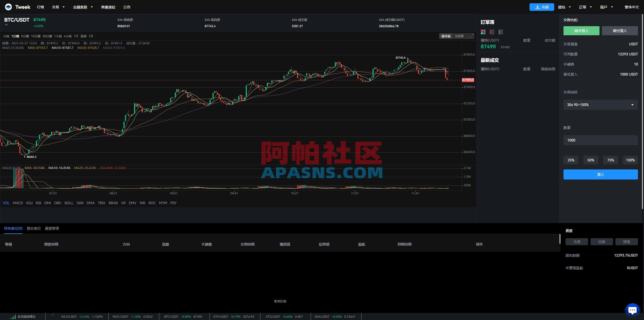The width and height of the screenshot is (644, 320).
Task: Click the 提現 withdraw button in assets panel
Action: (x=627, y=241)
